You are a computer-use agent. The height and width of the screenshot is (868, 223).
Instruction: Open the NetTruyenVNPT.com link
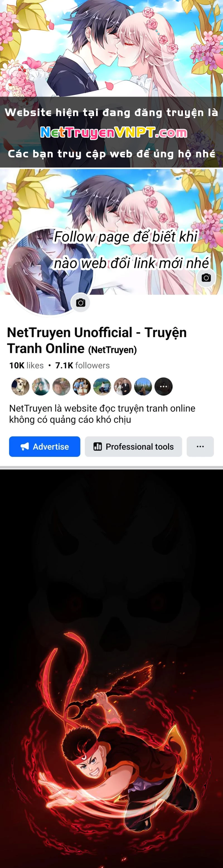pyautogui.click(x=113, y=133)
